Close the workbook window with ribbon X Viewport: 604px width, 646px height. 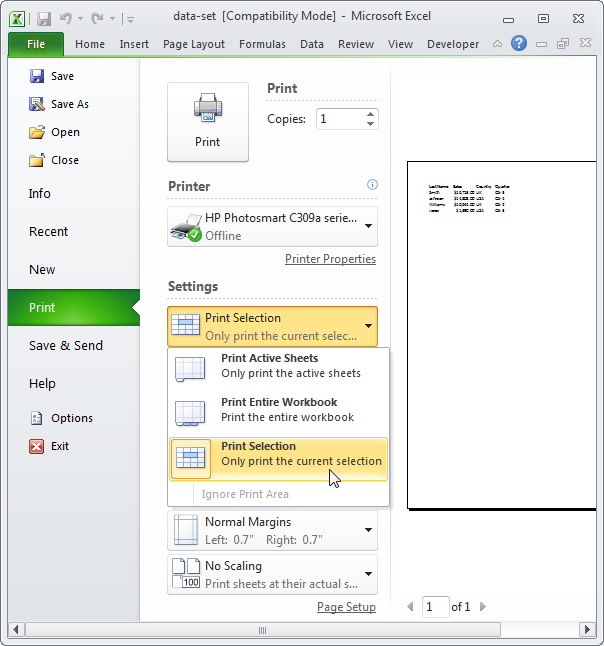(x=585, y=43)
